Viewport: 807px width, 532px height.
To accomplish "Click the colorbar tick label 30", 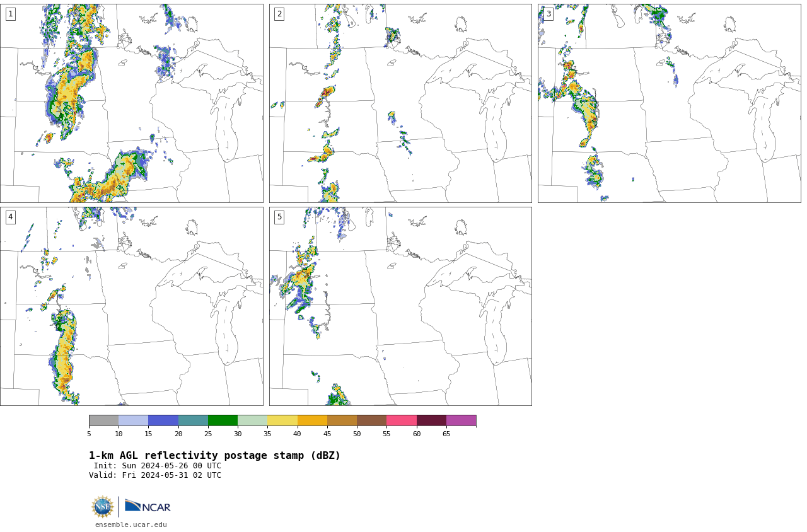I will [238, 434].
